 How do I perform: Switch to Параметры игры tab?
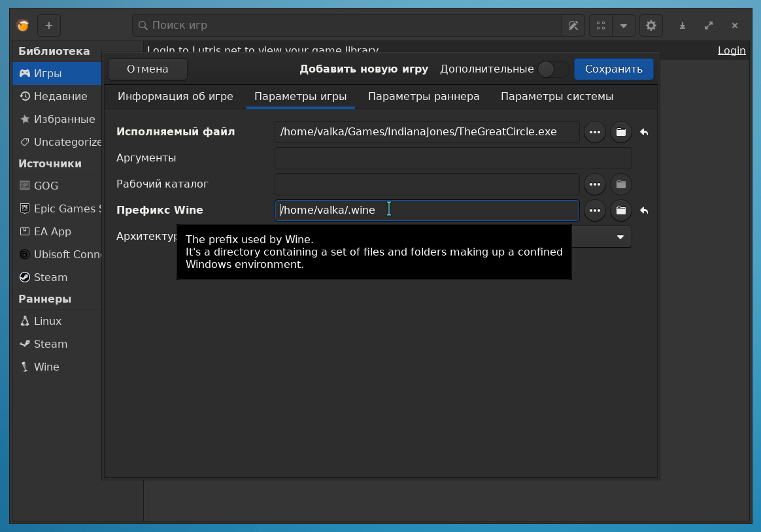301,97
